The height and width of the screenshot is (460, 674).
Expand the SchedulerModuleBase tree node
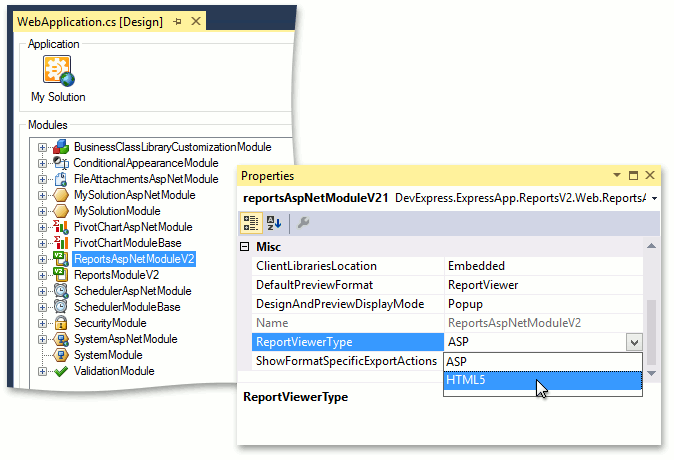pos(42,307)
